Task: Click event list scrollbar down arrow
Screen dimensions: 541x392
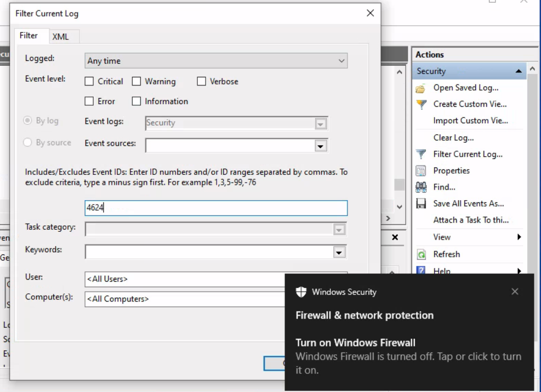Action: 399,207
